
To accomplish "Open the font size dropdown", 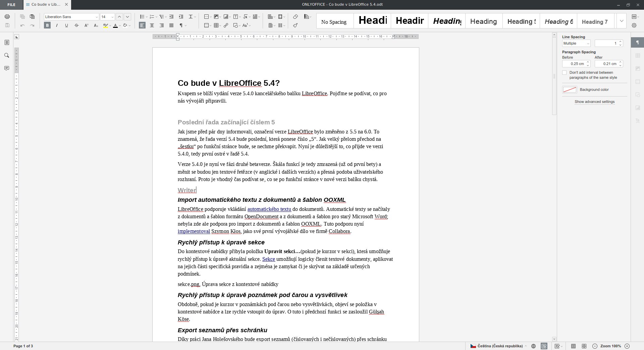I will click(x=112, y=17).
